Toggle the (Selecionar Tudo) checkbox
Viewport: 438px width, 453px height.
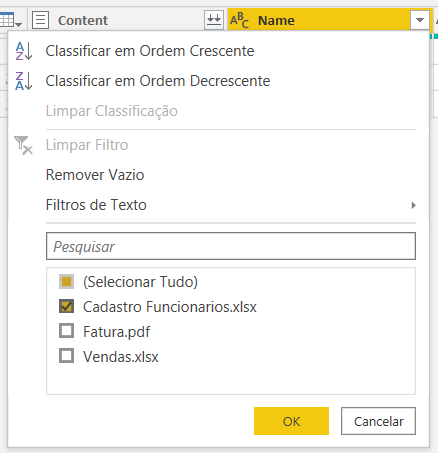coord(66,282)
